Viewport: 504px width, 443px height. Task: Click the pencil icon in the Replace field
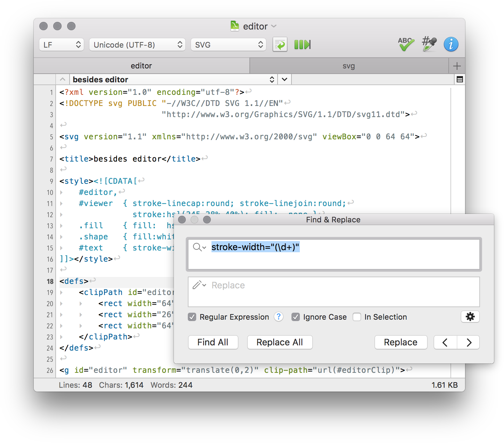(x=198, y=285)
